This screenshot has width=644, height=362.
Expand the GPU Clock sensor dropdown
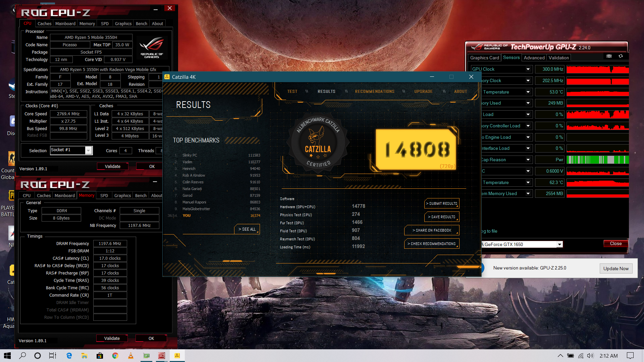528,69
